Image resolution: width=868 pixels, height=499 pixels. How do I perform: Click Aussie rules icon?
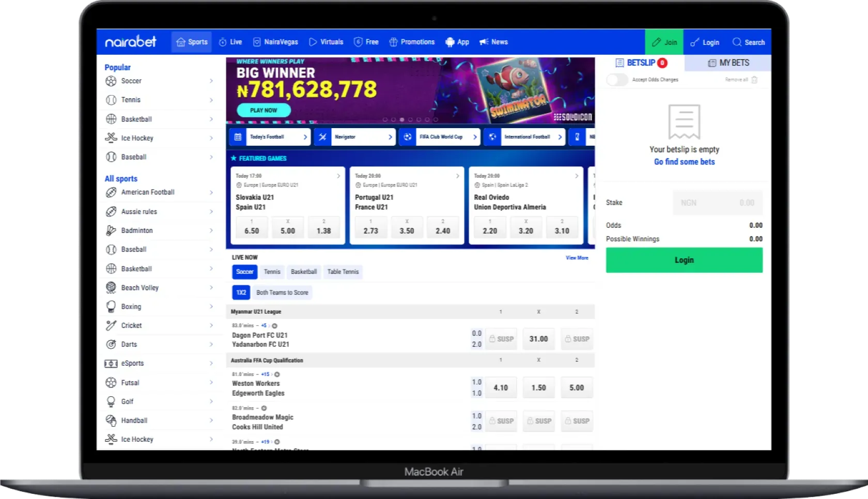(x=111, y=212)
